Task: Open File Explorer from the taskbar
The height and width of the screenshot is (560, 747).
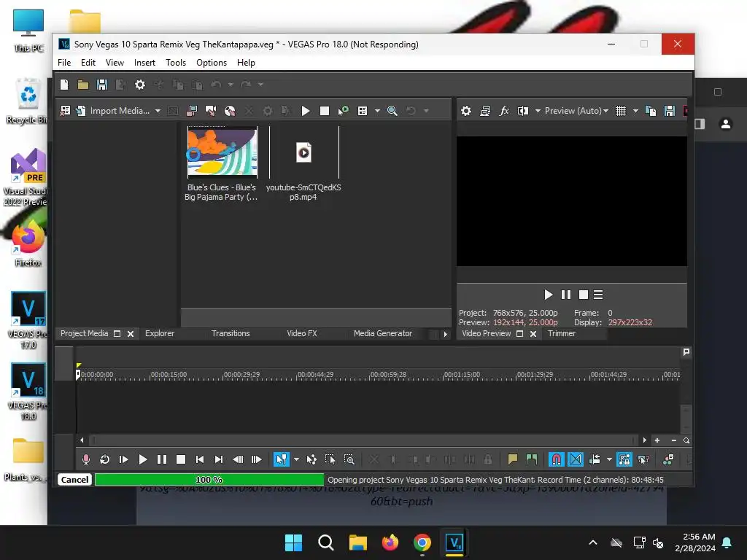Action: pyautogui.click(x=357, y=542)
